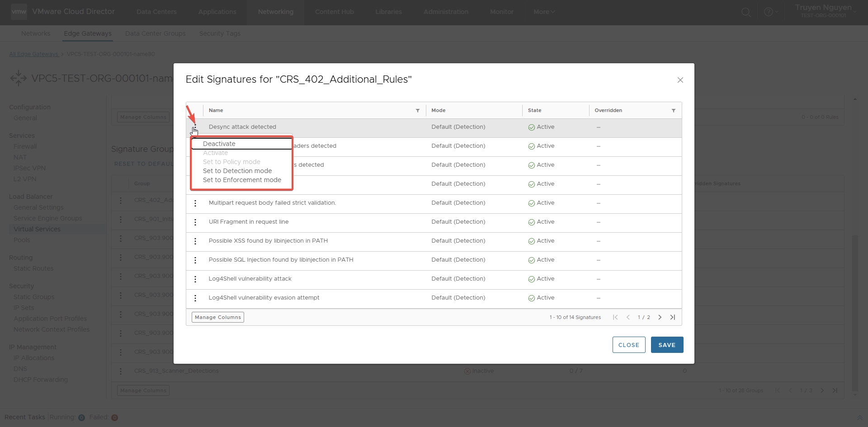Open actions menu for URI Fragment row
This screenshot has height=427, width=868.
(x=195, y=222)
